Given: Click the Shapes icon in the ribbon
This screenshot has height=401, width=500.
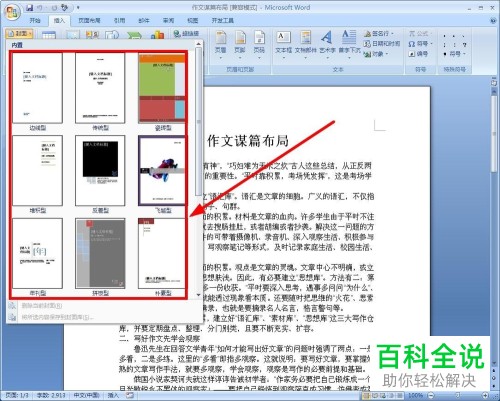Looking at the screenshot, I should [112, 35].
